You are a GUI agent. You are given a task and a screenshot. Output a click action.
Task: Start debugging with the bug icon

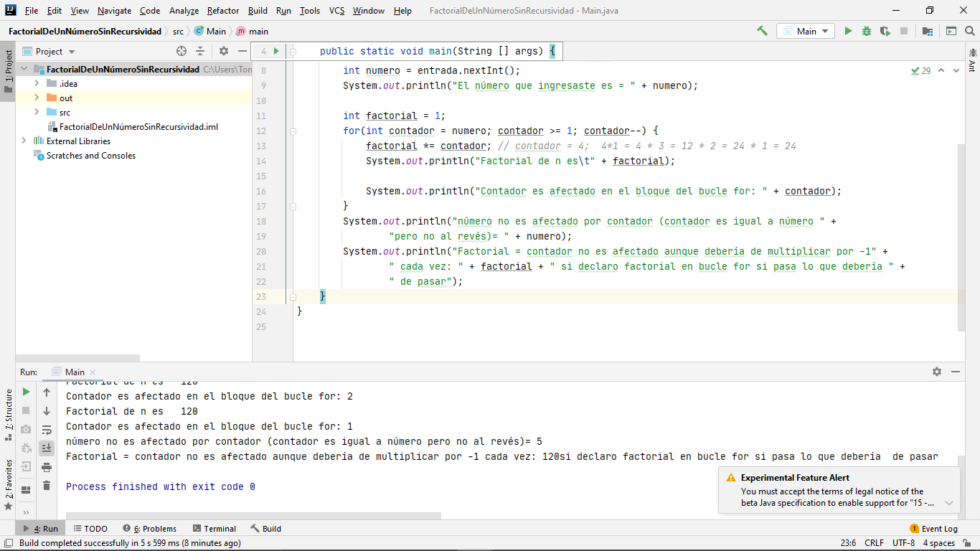pyautogui.click(x=867, y=31)
